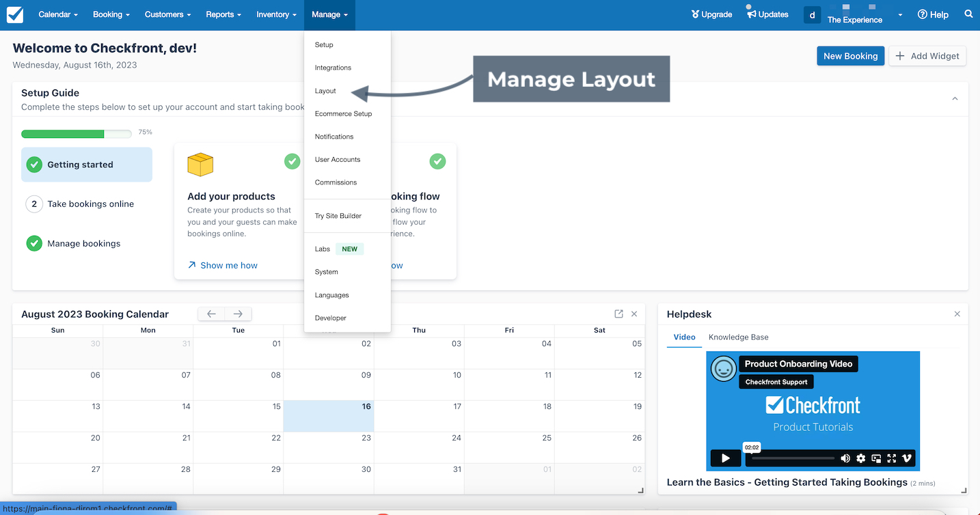Open the Customers dropdown menu
This screenshot has width=980, height=515.
click(x=167, y=14)
